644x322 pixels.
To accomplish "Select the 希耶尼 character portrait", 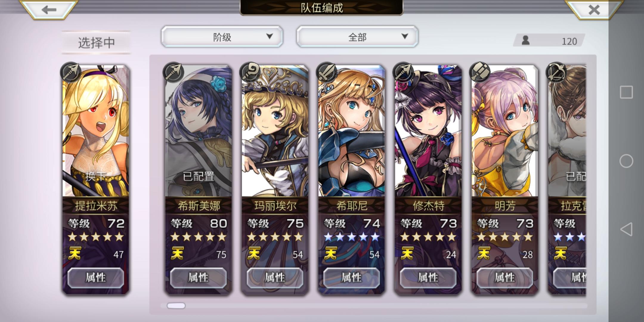I will (x=352, y=131).
